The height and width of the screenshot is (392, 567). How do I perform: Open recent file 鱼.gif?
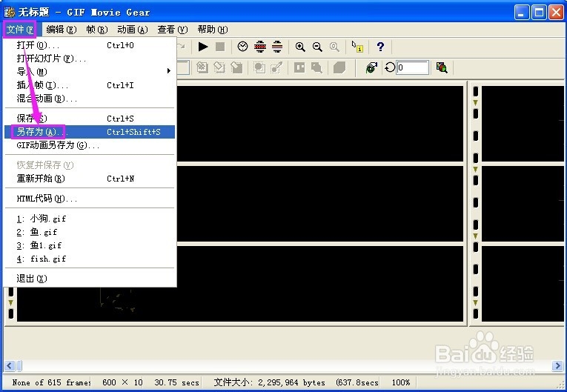tap(90, 232)
